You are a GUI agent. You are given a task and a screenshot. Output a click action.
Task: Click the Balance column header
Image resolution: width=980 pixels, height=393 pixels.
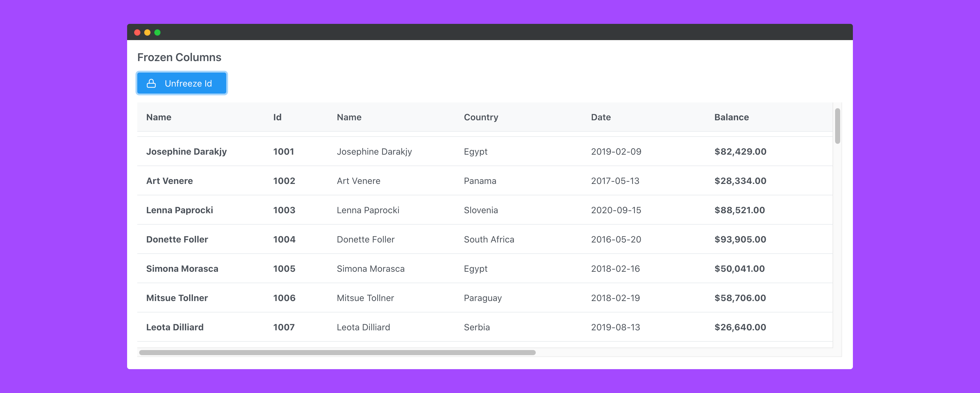[x=731, y=117]
